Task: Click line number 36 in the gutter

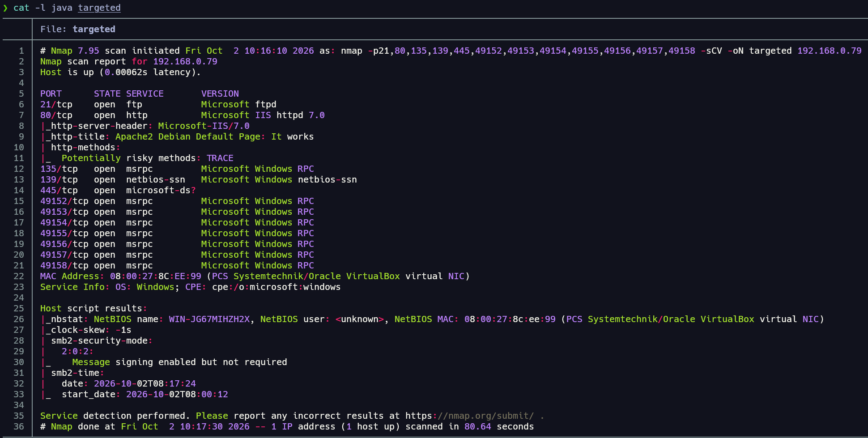Action: click(x=19, y=426)
